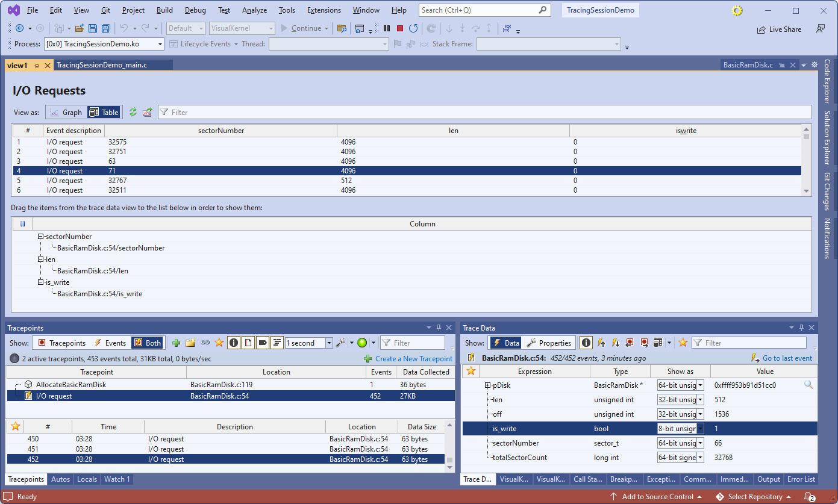Click the Save All icon in toolbar

(x=105, y=28)
